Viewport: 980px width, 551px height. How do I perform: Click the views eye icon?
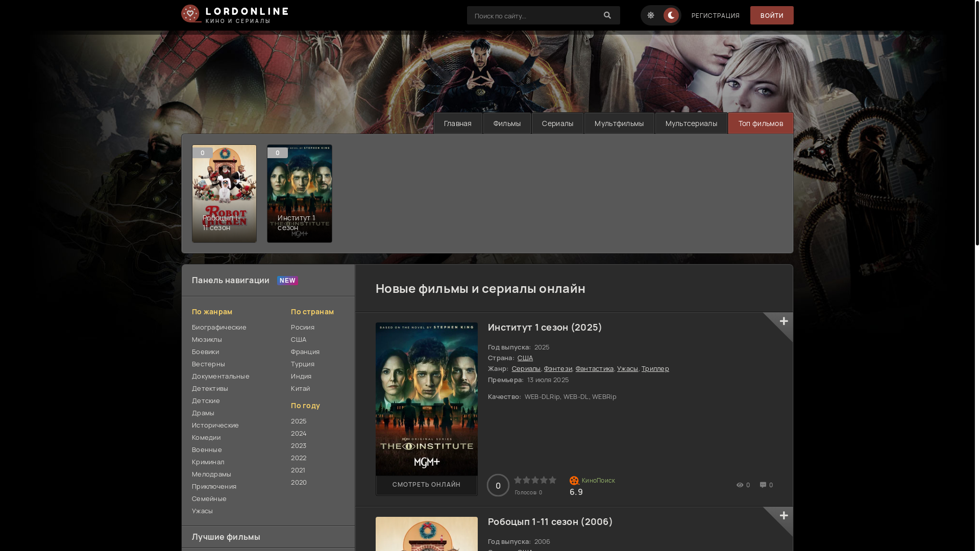pos(740,485)
